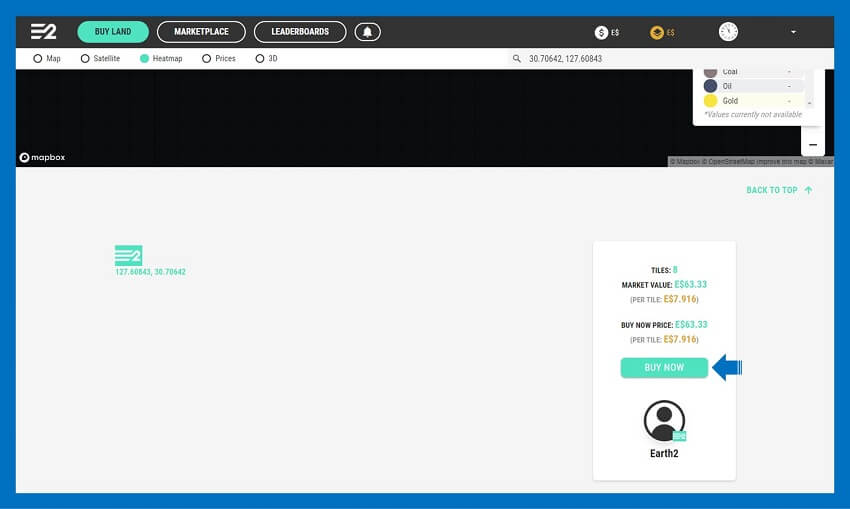The width and height of the screenshot is (850, 509).
Task: Click the Earth2 owner avatar
Action: click(x=664, y=421)
